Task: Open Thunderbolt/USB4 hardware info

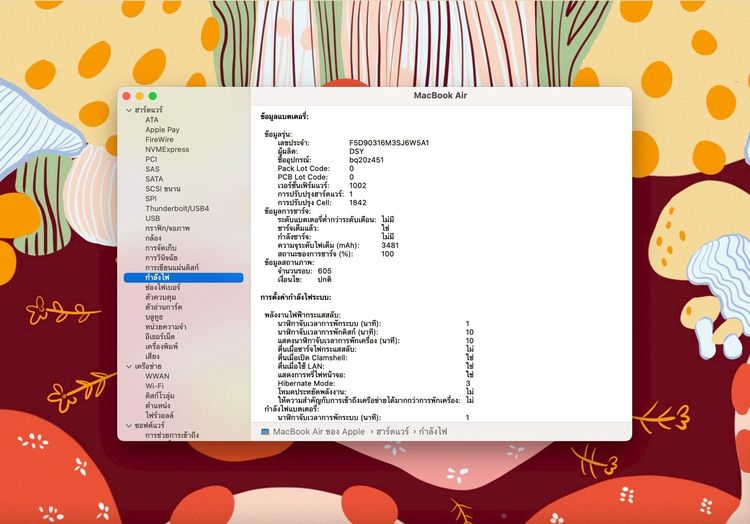Action: coord(177,208)
